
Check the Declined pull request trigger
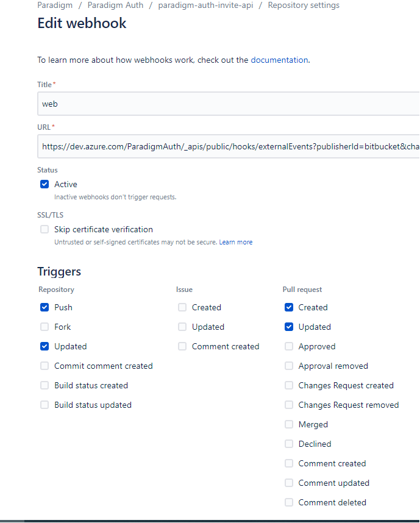click(288, 444)
